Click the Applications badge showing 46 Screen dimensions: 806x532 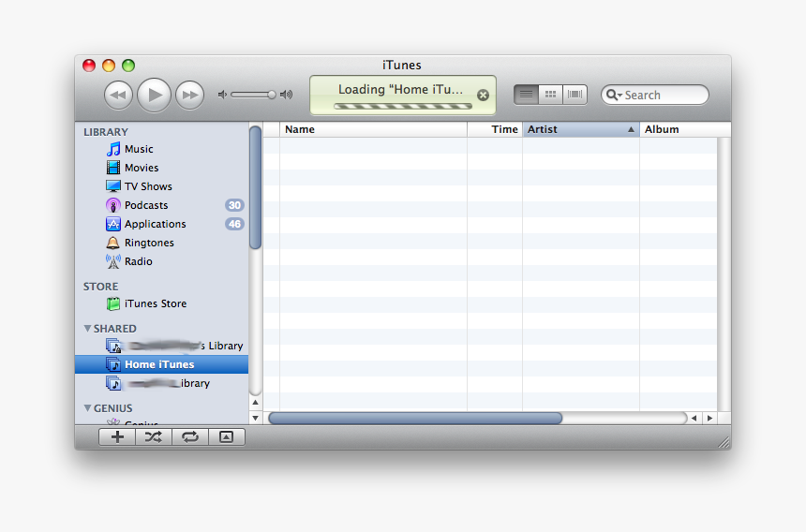pos(234,224)
